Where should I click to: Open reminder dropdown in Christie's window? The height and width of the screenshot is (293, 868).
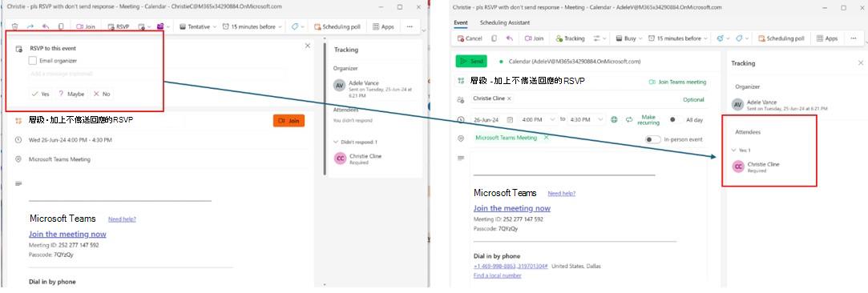tap(252, 26)
